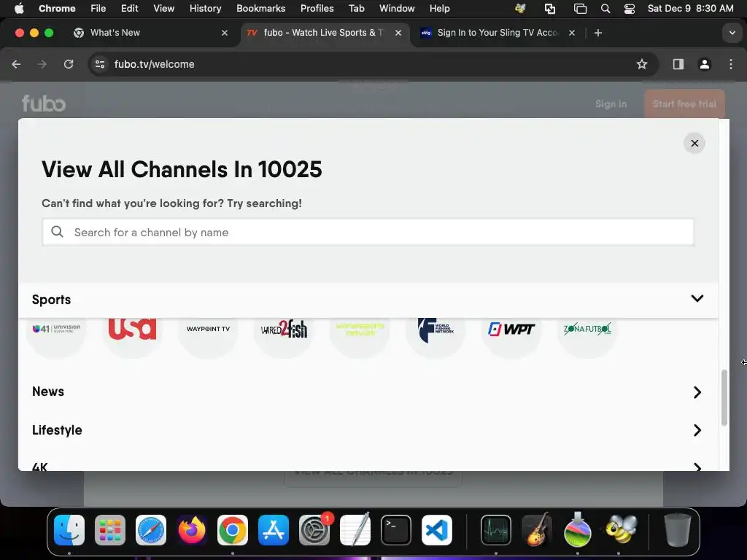Viewport: 747px width, 560px height.
Task: Click the fubo logo
Action: coord(43,104)
